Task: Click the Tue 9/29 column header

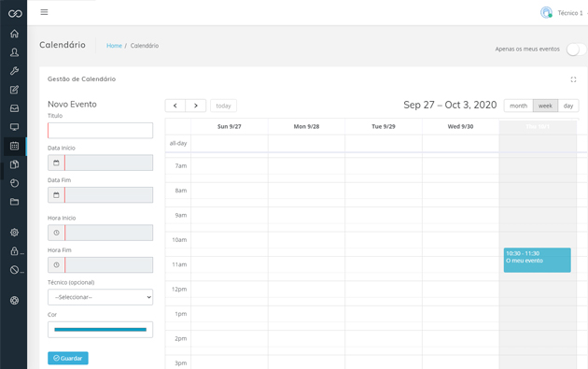Action: click(384, 126)
